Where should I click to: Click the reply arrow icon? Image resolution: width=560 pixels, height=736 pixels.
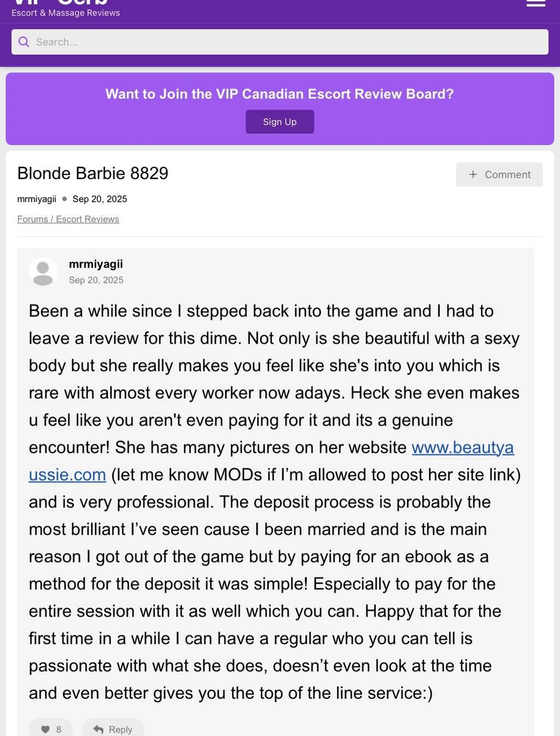(x=98, y=729)
